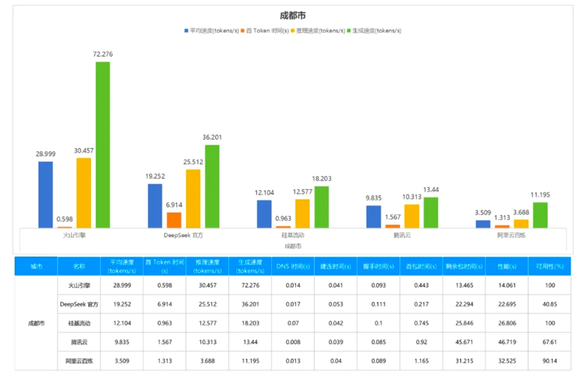Click the 0.014 DNS time cell

pos(293,285)
